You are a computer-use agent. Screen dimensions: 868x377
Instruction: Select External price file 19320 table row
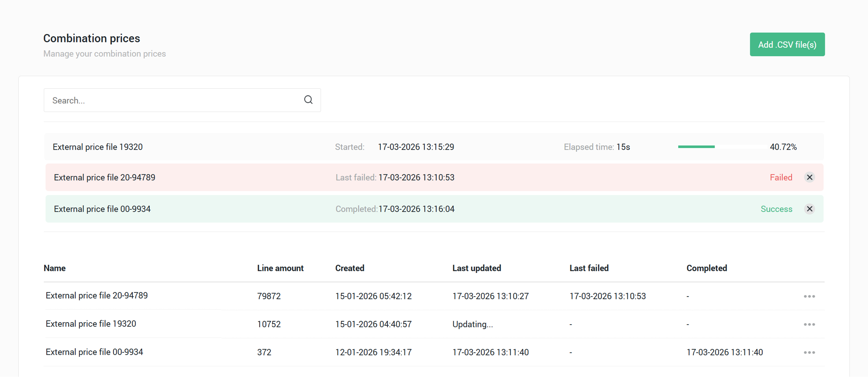91,324
